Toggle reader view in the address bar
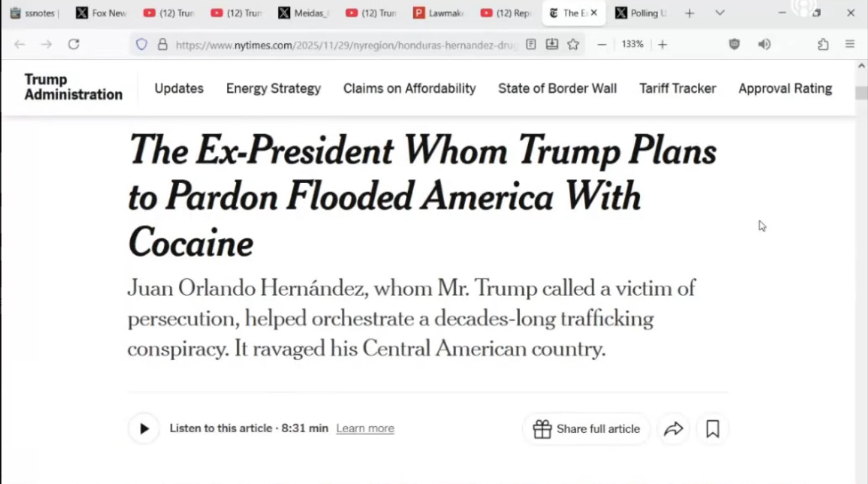The height and width of the screenshot is (484, 868). coord(531,44)
